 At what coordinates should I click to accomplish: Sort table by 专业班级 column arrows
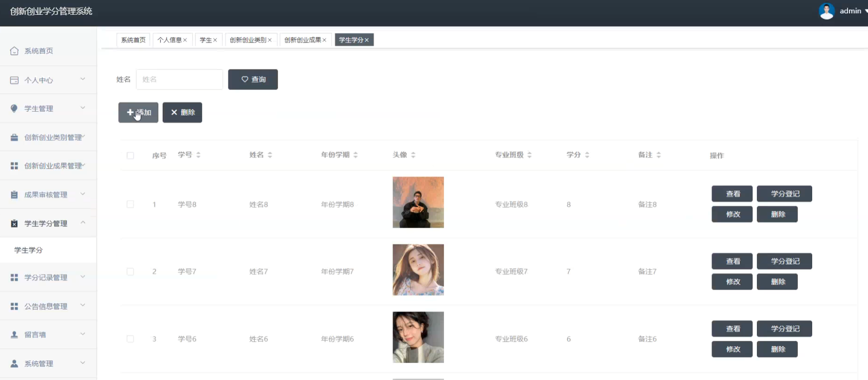[x=529, y=155]
